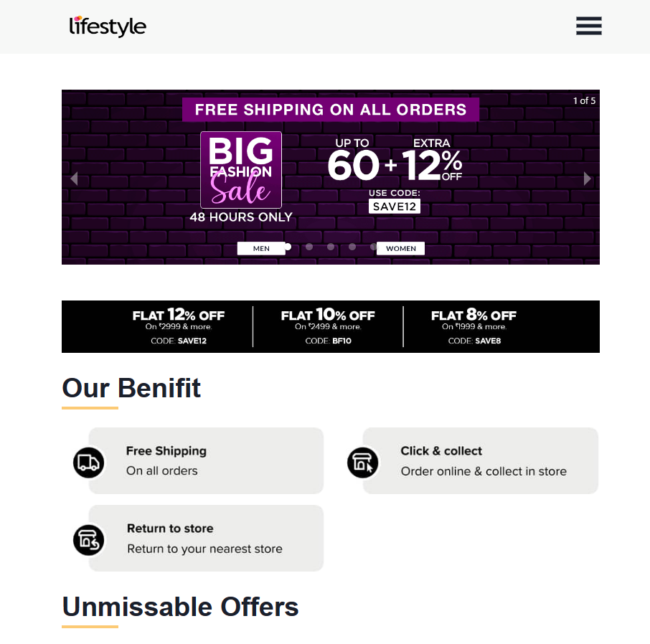The height and width of the screenshot is (644, 650).
Task: Open the Click & collect benefit card
Action: pos(481,461)
